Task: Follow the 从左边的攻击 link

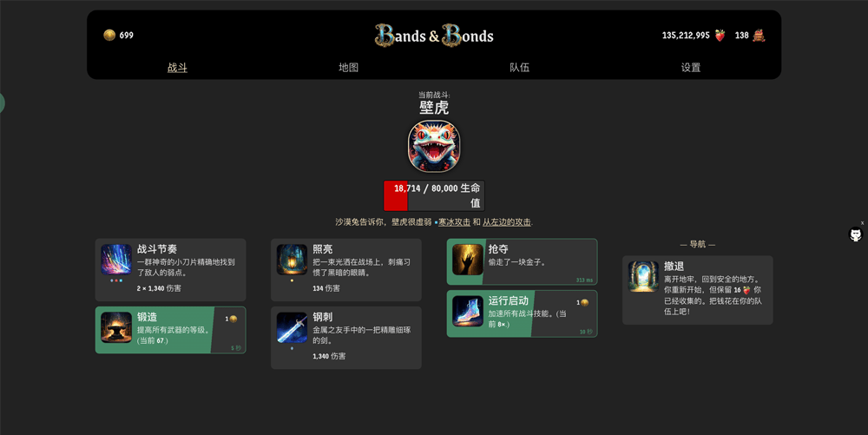Action: click(507, 222)
